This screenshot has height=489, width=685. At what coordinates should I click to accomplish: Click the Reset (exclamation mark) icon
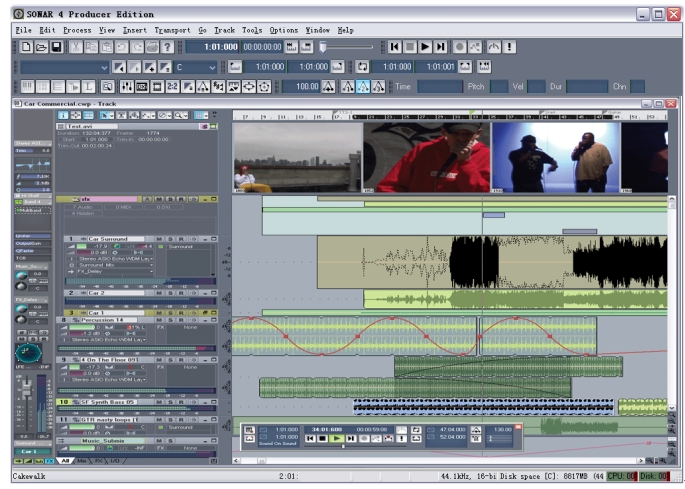pos(509,47)
